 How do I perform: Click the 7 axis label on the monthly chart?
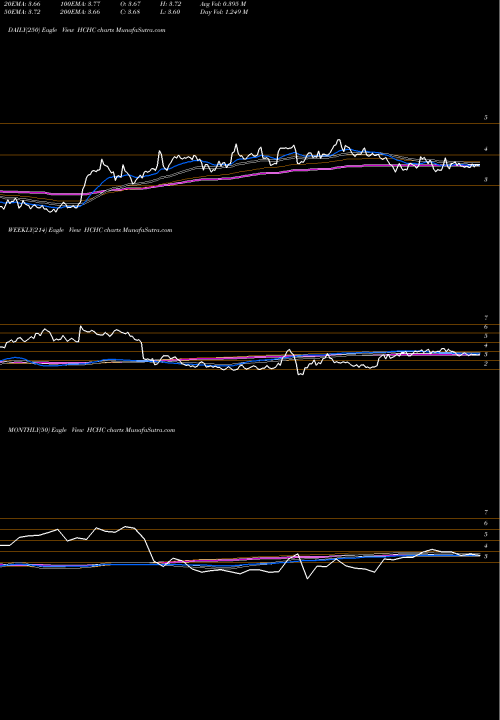pyautogui.click(x=486, y=512)
